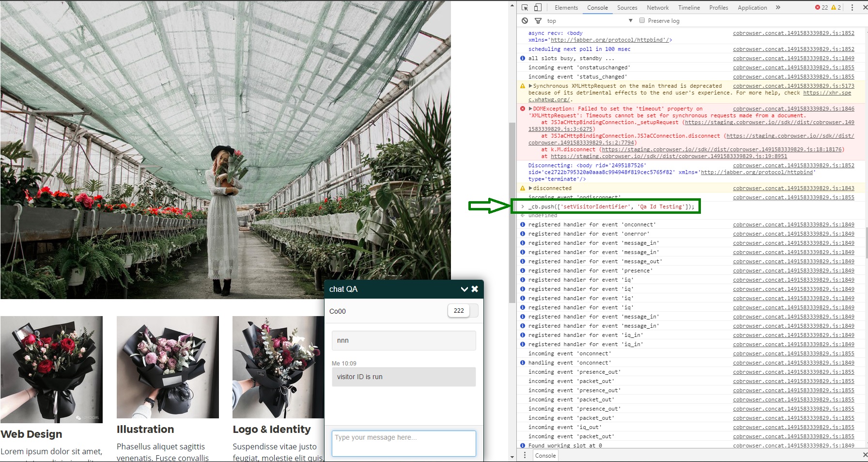Viewport: 868px width, 462px height.
Task: Click the 'visitor ID is run' chat message
Action: [x=404, y=377]
